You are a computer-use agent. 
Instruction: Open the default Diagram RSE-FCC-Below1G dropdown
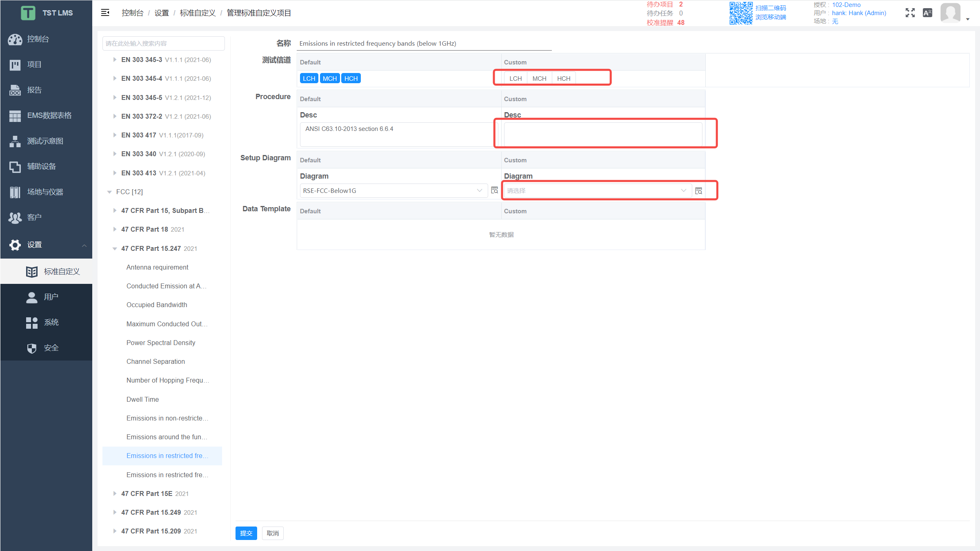coord(394,190)
